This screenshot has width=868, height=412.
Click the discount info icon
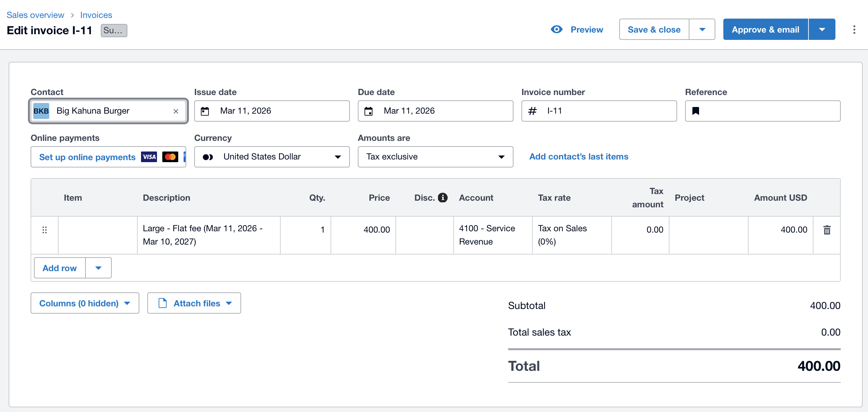point(443,198)
